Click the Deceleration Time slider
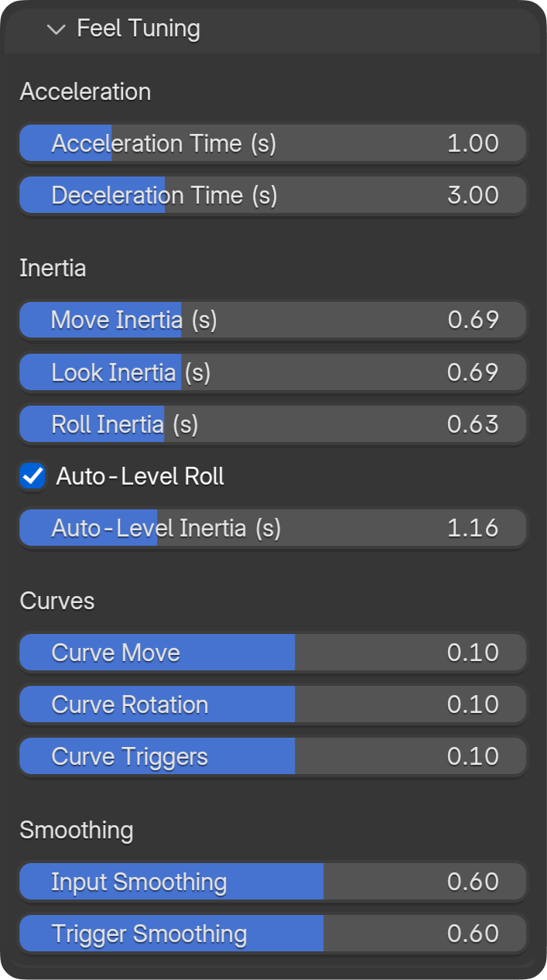547x980 pixels. (x=273, y=195)
